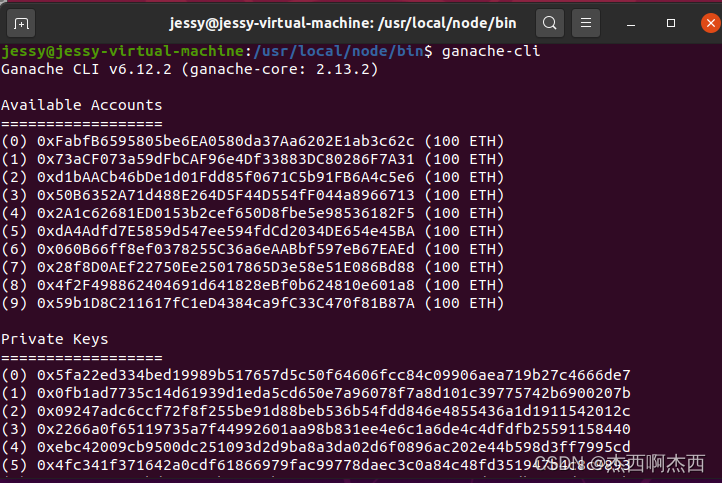Select private key (3) 0x2266a0f6…
This screenshot has width=722, height=483.
(334, 429)
